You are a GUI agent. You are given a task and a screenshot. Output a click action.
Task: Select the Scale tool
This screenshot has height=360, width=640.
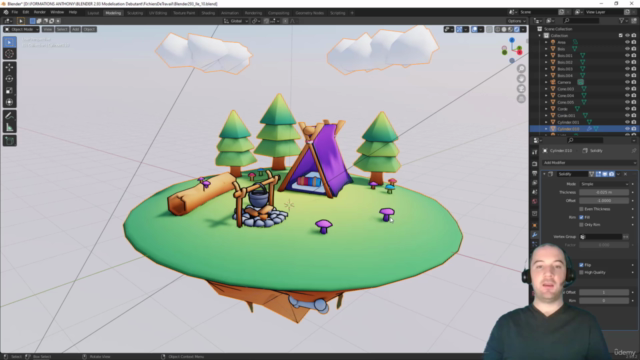click(x=9, y=91)
